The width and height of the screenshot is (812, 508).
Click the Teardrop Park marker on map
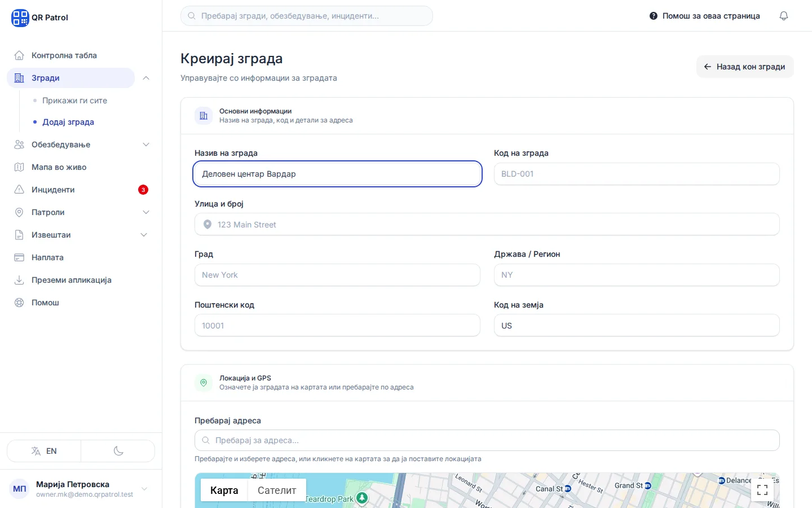362,498
